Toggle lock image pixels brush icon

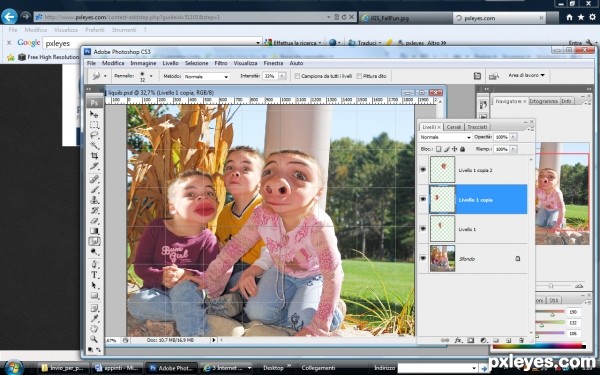point(447,149)
